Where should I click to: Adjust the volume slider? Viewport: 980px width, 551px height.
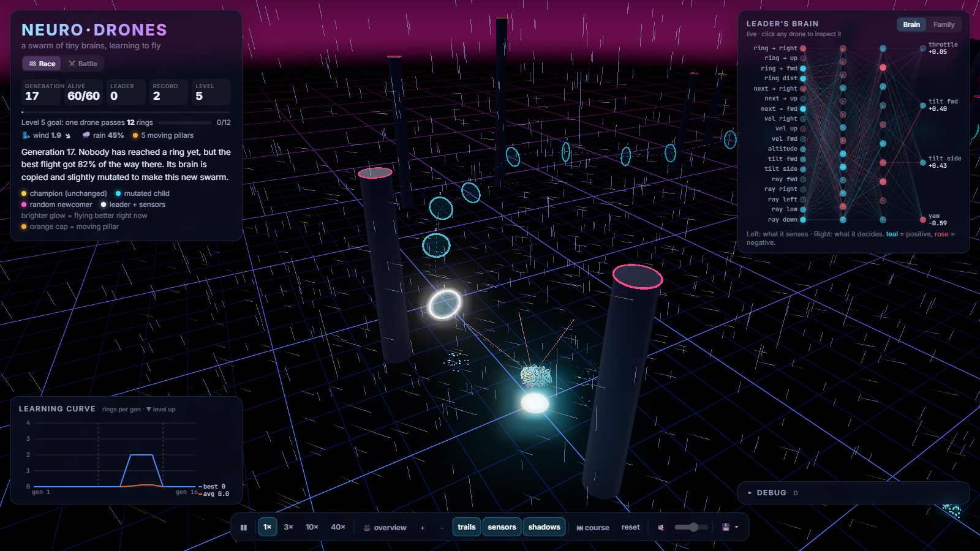click(691, 527)
